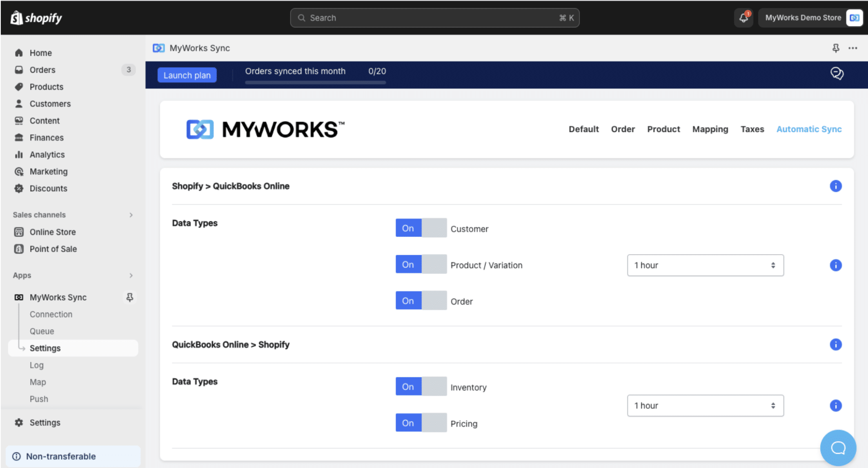This screenshot has height=468, width=868.
Task: Open the MyWorks Demo Store account menu
Action: click(810, 18)
